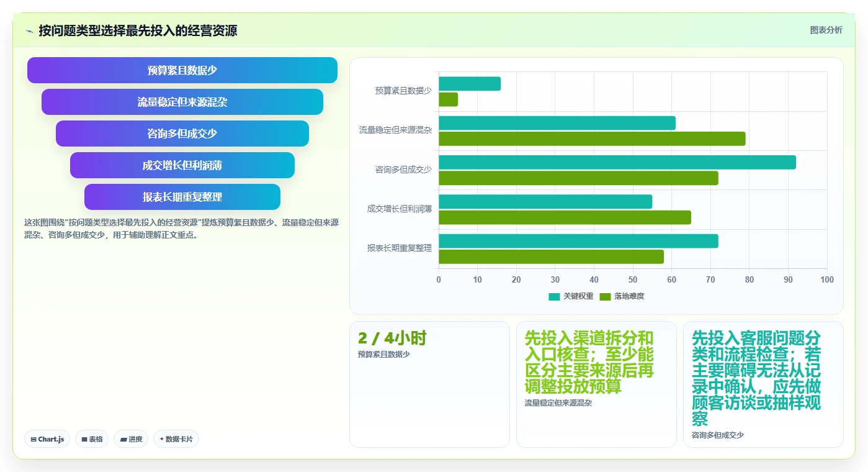Click the x-axis tick value 0
The width and height of the screenshot is (868, 472).
click(x=439, y=280)
